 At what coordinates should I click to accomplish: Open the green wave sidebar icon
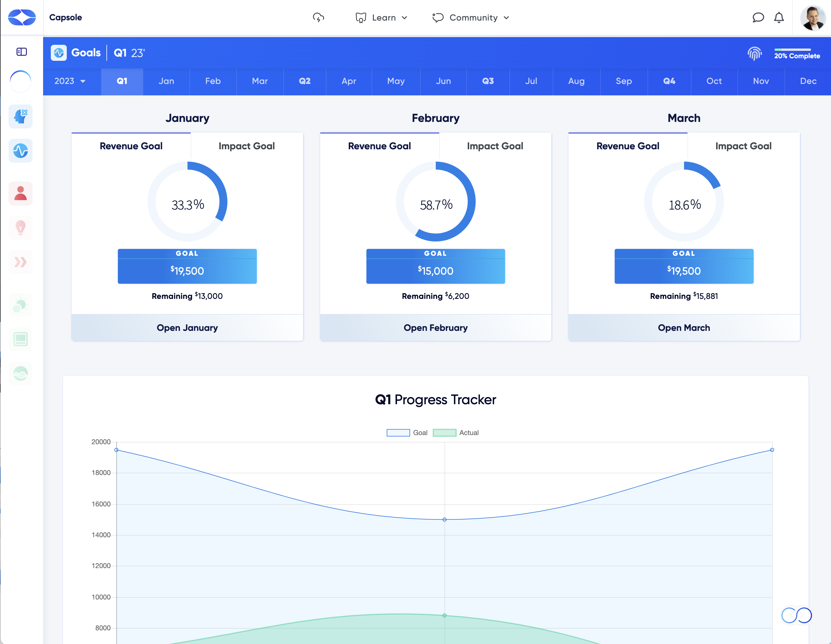coord(21,373)
